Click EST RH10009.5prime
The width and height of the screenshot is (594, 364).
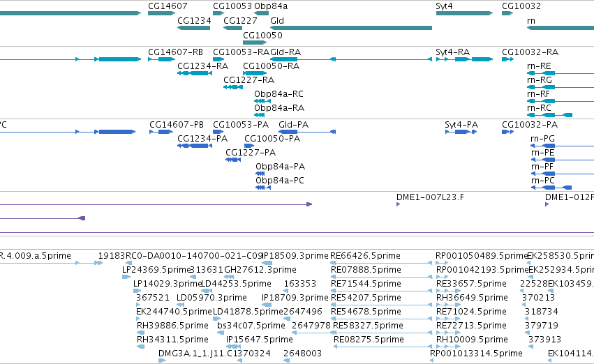(472, 340)
